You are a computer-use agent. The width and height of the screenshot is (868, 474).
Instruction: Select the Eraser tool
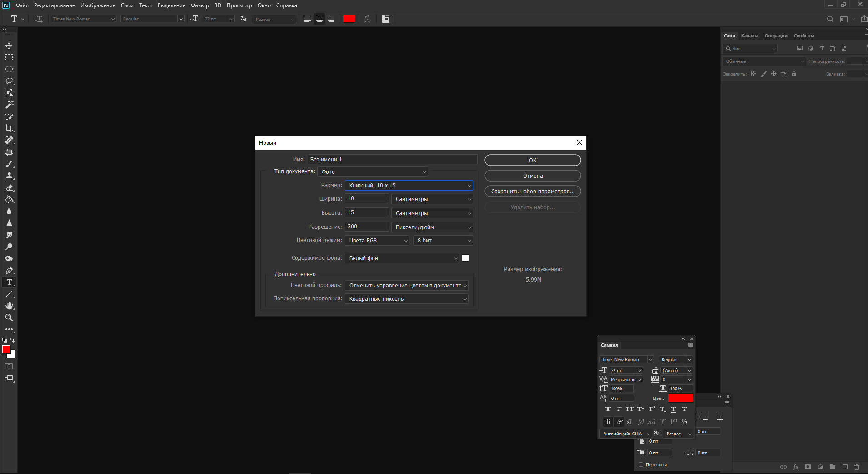pos(9,187)
